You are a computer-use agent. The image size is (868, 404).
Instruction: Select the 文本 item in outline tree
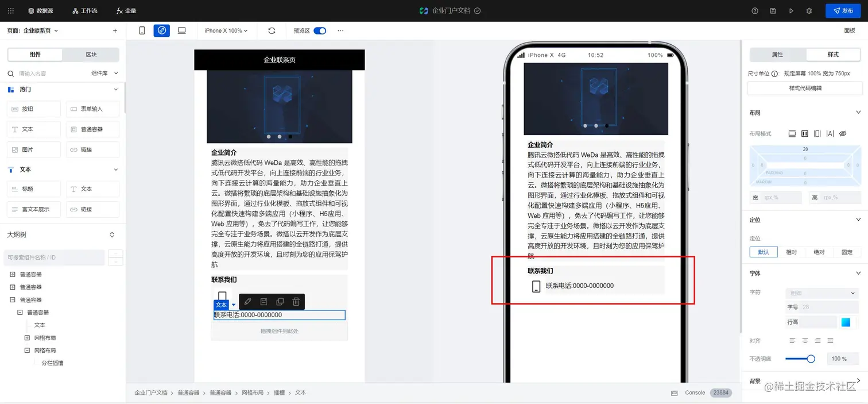[x=40, y=325]
